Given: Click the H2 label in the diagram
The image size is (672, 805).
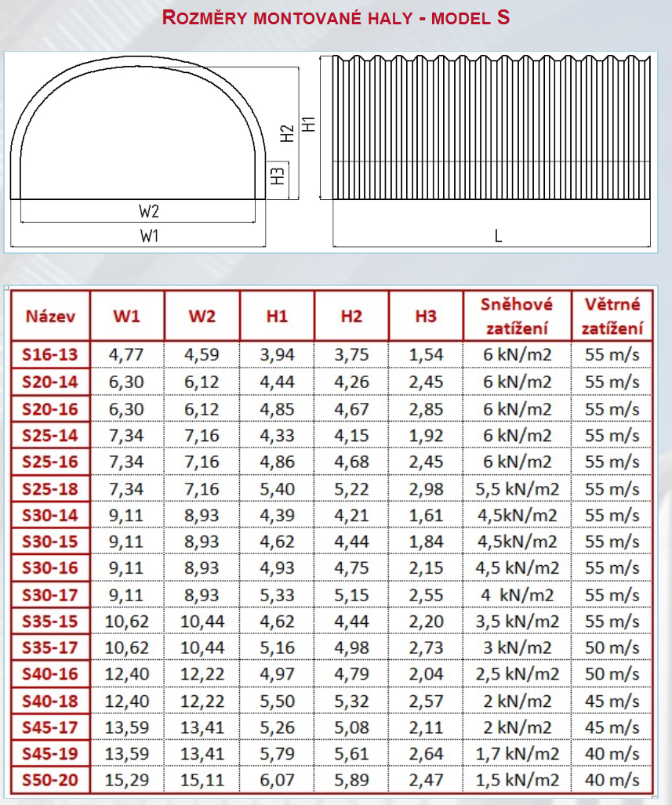Looking at the screenshot, I should [x=287, y=133].
